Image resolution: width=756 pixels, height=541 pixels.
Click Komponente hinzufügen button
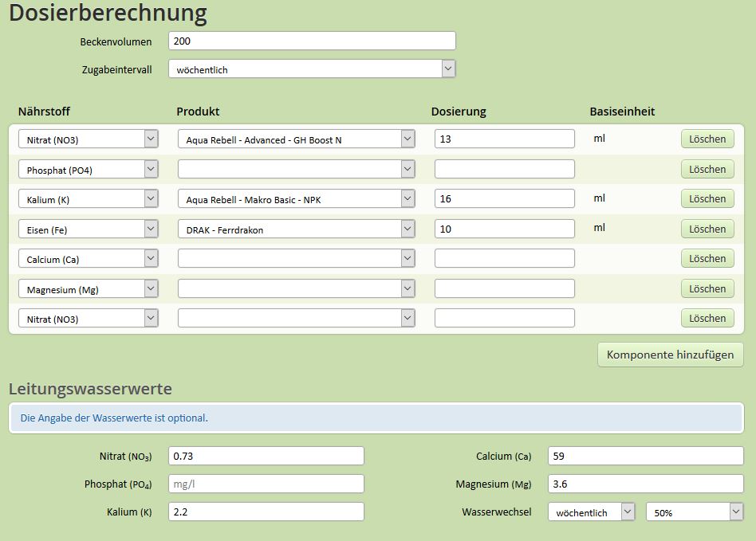click(670, 355)
